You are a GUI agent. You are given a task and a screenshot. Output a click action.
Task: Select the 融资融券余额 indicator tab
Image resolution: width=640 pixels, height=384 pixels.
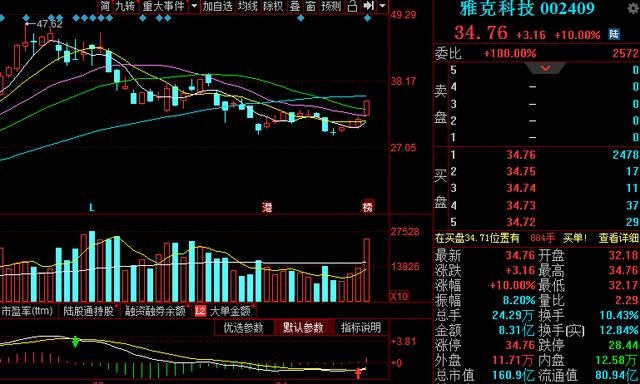click(x=155, y=311)
